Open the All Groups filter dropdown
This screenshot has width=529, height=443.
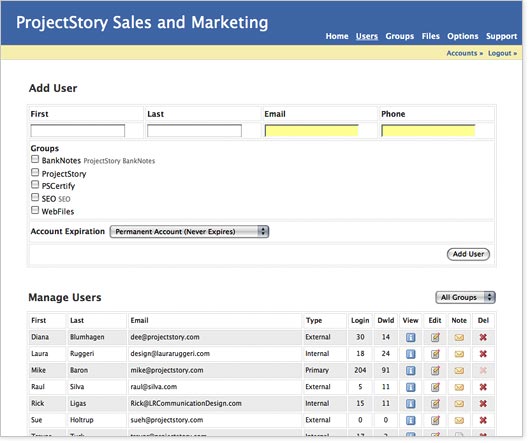[465, 297]
